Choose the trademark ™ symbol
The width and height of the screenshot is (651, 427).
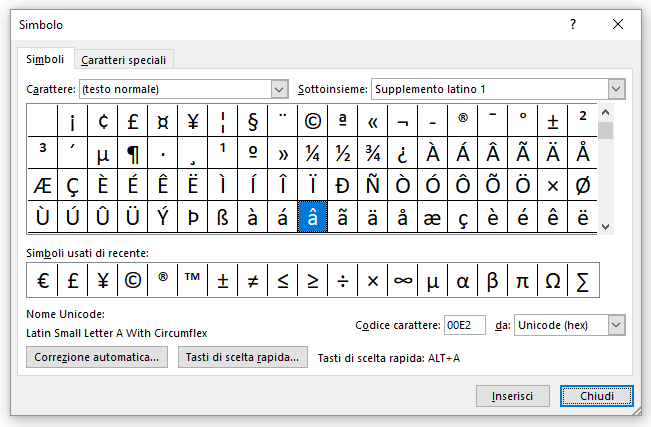click(x=192, y=280)
